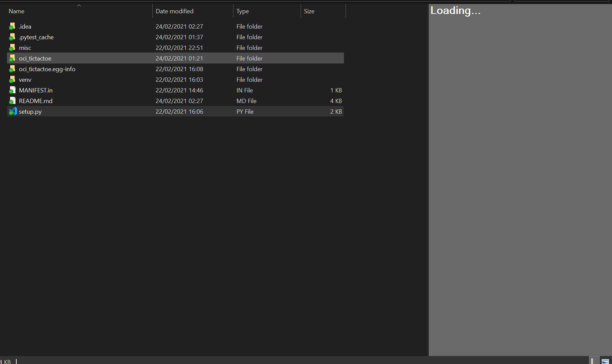Select the setup.py file name

point(30,111)
